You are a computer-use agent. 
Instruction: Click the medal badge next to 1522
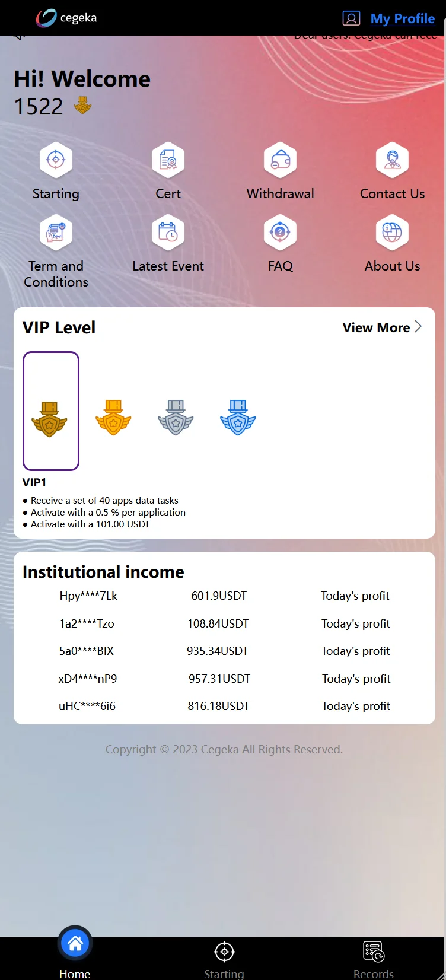(x=82, y=107)
